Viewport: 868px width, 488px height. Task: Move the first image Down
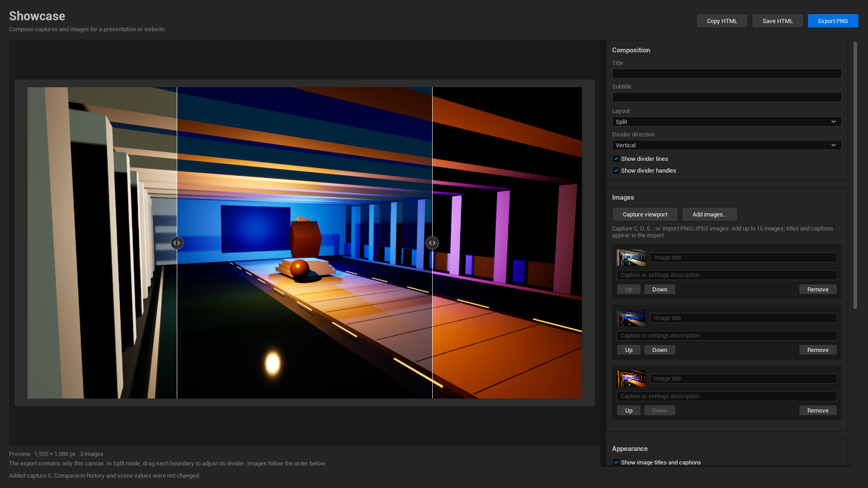(x=660, y=289)
